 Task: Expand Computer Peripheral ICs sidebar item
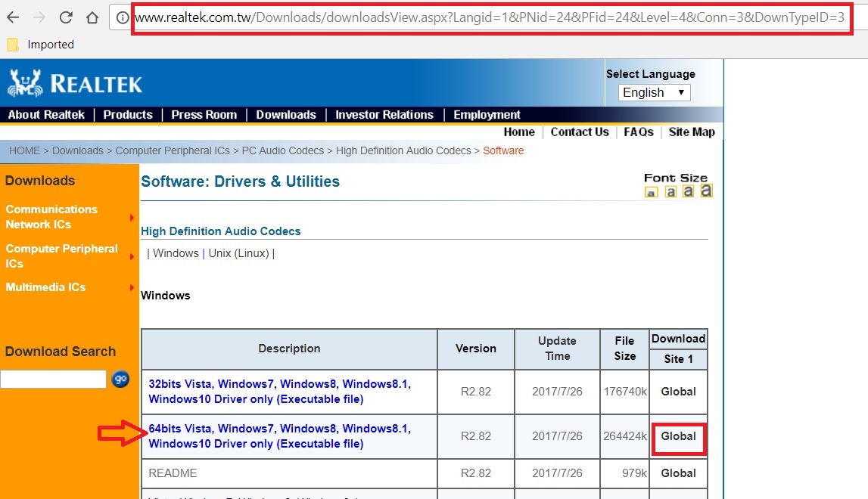[62, 256]
